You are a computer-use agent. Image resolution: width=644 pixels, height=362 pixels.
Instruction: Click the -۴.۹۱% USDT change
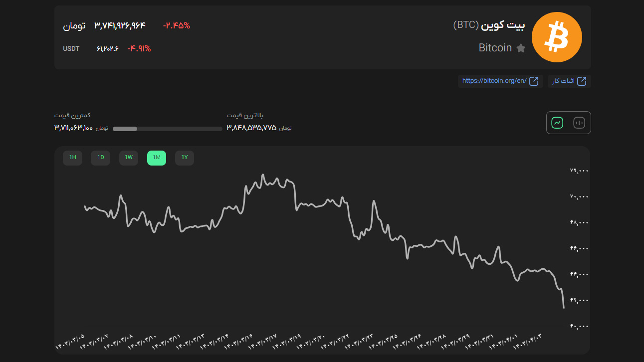(x=139, y=49)
